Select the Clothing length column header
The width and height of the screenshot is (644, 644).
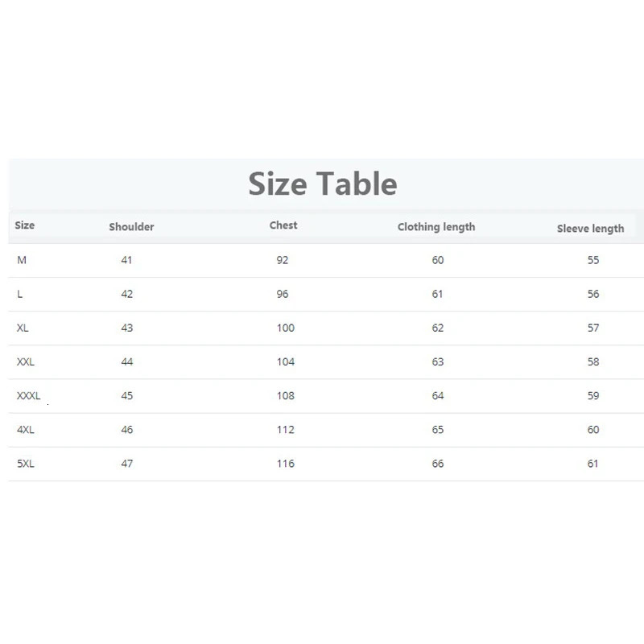(436, 227)
